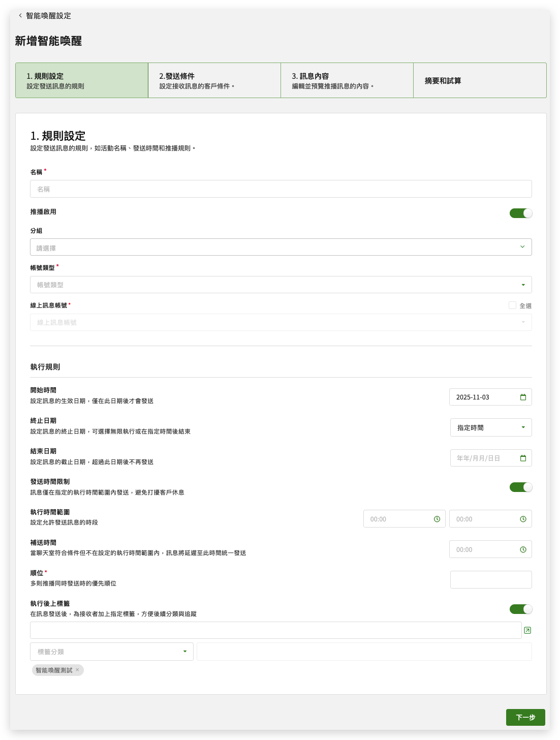Open the 標籤分類 dropdown
This screenshot has width=560, height=740.
coord(111,652)
